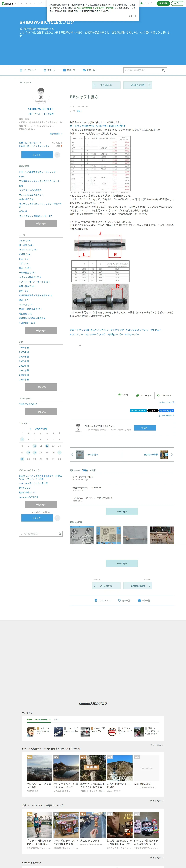Open the 画像一覧 tab in the top navigation
186x868 pixels.
coord(69,70)
